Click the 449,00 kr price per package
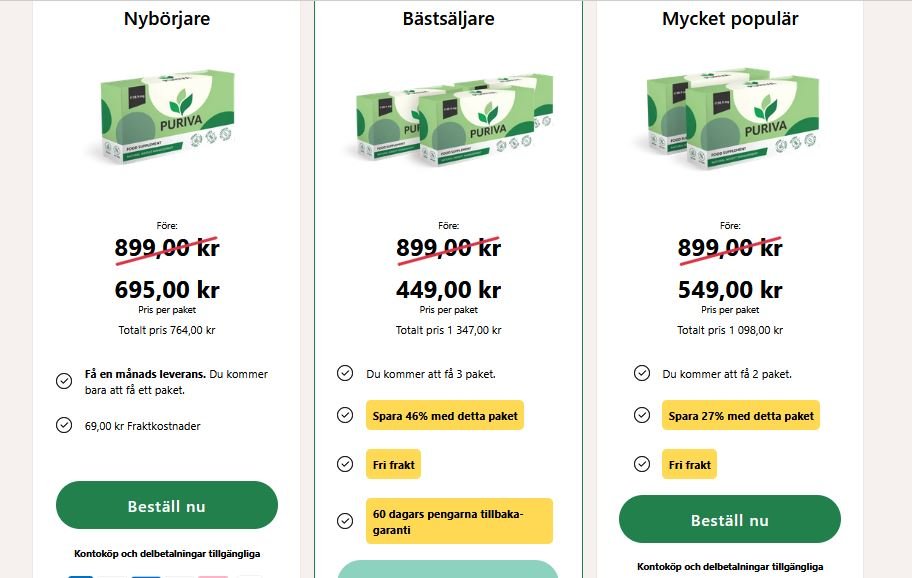The width and height of the screenshot is (912, 578). coord(448,290)
